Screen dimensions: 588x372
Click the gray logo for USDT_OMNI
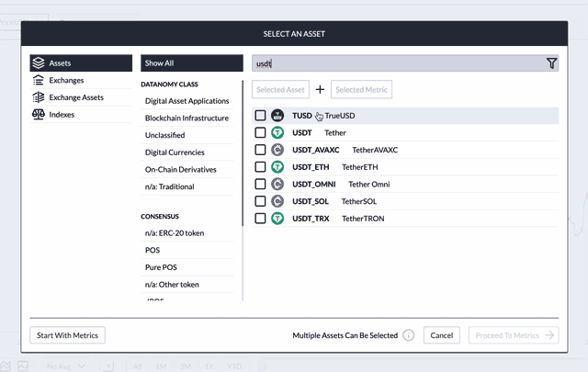277,184
